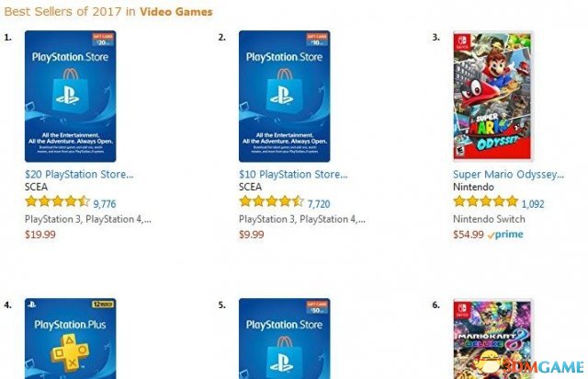This screenshot has height=379, width=588.
Task: Click the $54.99 price for Super Mario Odyssey
Action: pos(469,235)
